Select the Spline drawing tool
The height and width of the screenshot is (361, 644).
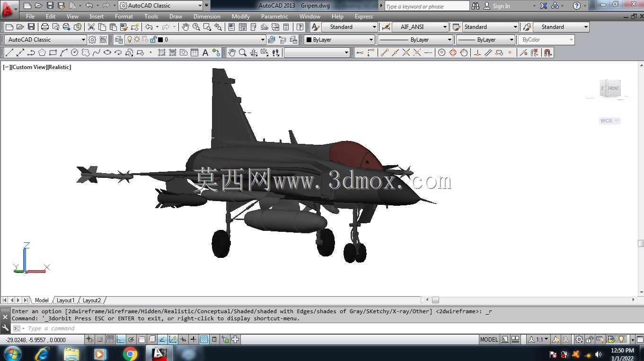[96, 53]
